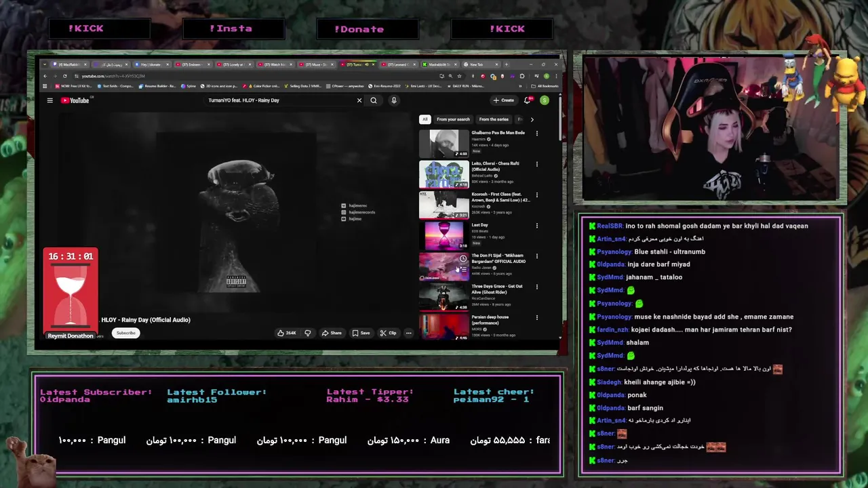Open the Ghalbamo Pas Be Man Bede thumbnail

point(443,144)
